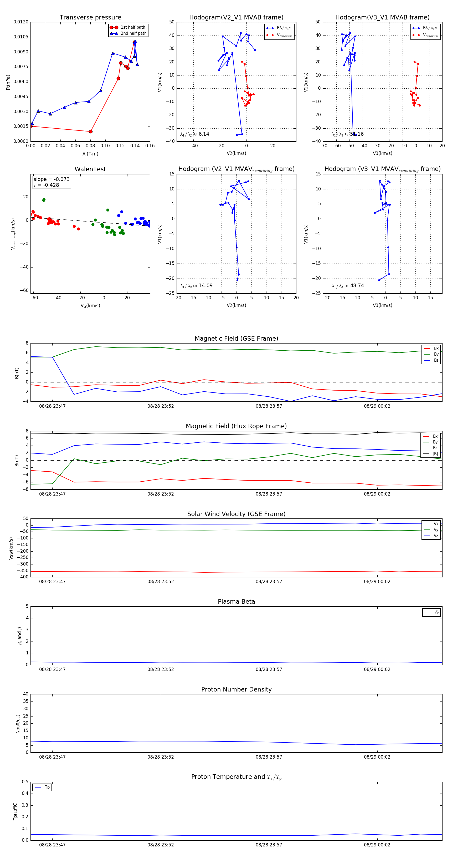Select the 'Vz' legend entry
The width and height of the screenshot is (473, 868).
click(x=431, y=536)
